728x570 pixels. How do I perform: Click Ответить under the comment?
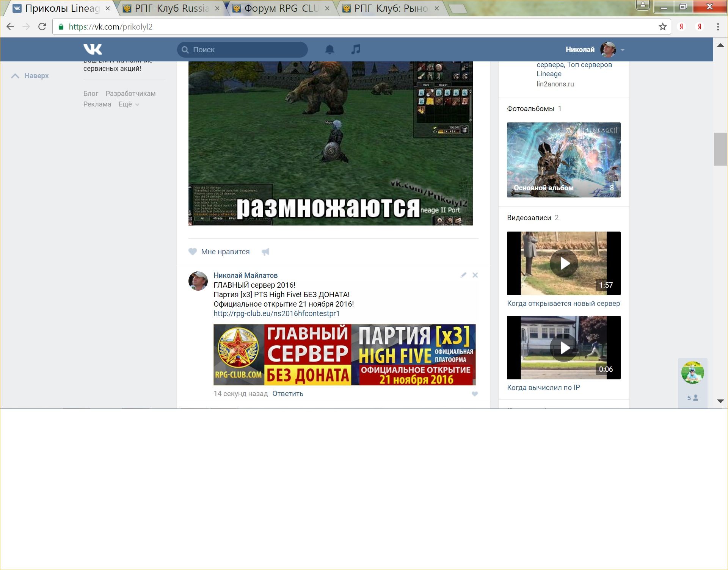[288, 394]
